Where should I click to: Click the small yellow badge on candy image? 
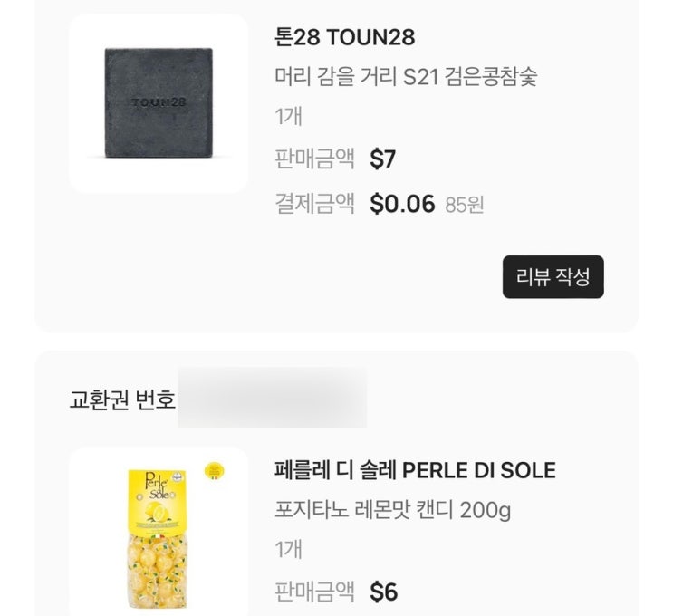tap(214, 470)
